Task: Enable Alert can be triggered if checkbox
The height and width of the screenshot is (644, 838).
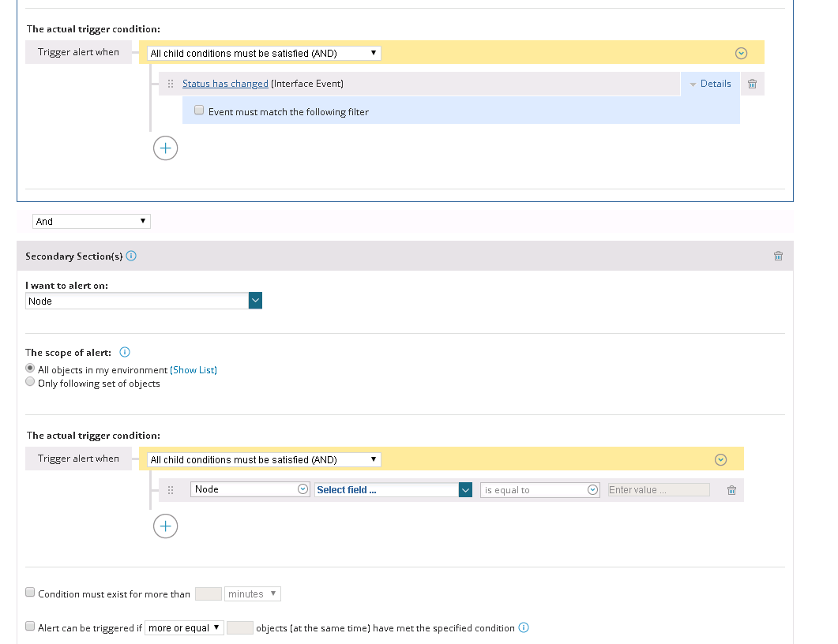Action: tap(30, 627)
